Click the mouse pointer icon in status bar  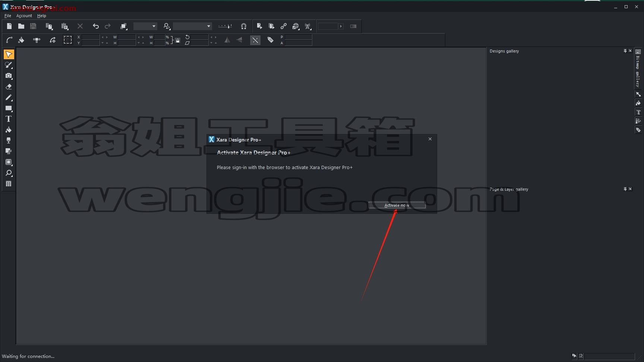[x=574, y=356]
